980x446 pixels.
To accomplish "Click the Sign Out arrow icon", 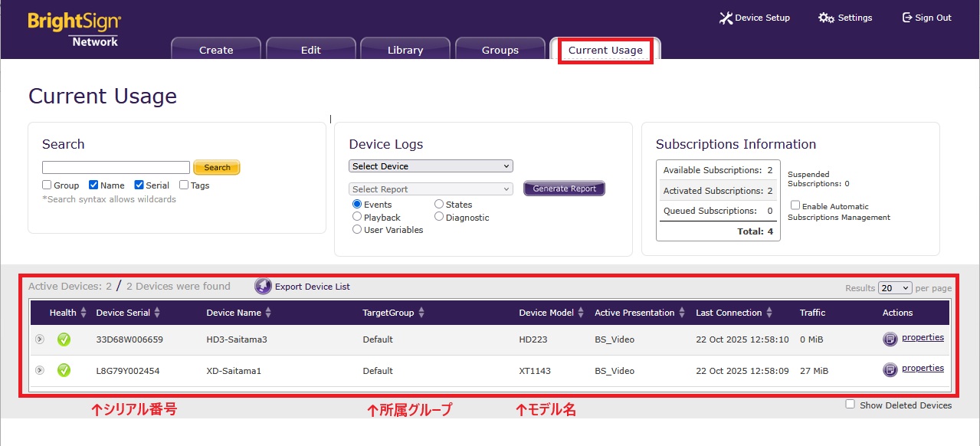I will tap(907, 18).
